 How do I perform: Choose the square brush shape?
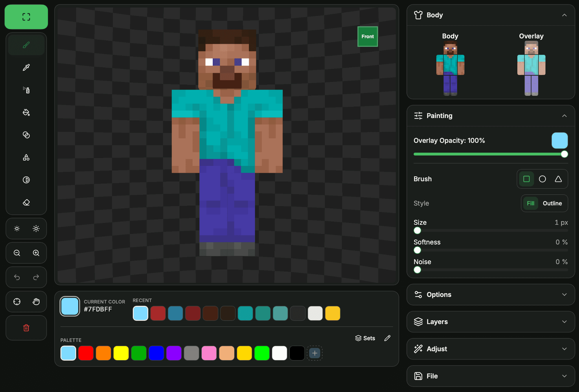tap(526, 179)
